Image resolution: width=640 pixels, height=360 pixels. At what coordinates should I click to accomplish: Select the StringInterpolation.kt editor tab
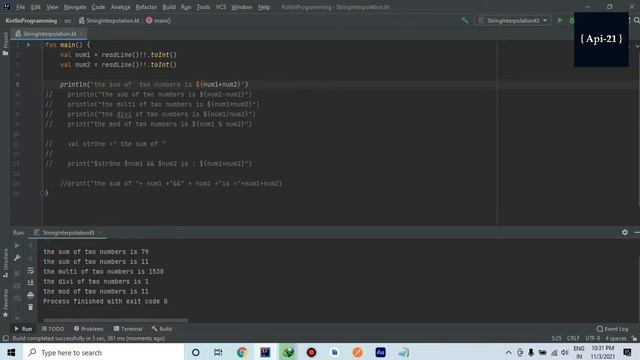(x=49, y=34)
